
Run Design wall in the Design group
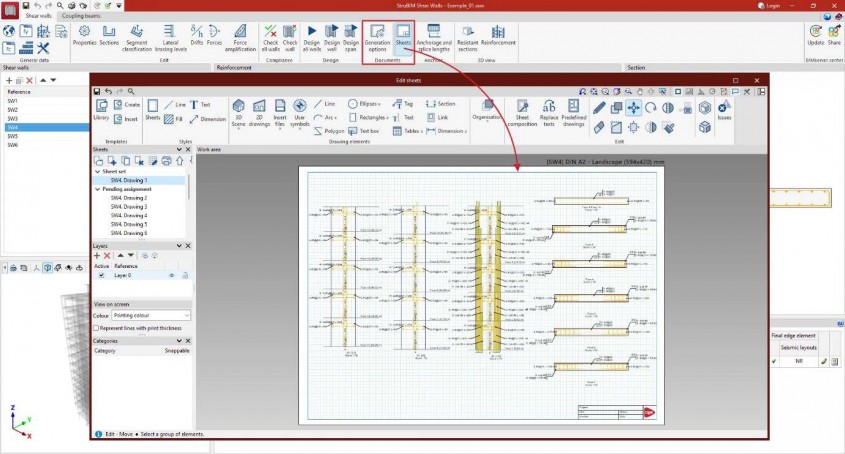pyautogui.click(x=332, y=38)
